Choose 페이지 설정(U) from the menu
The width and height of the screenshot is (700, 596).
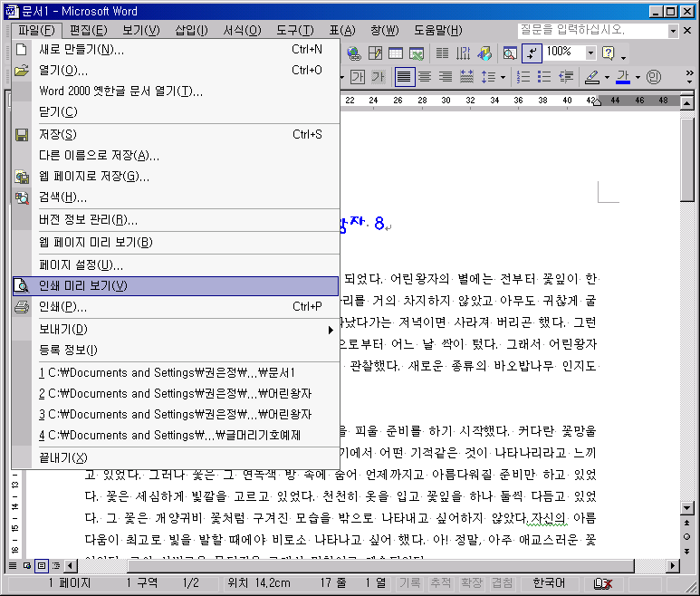click(177, 265)
